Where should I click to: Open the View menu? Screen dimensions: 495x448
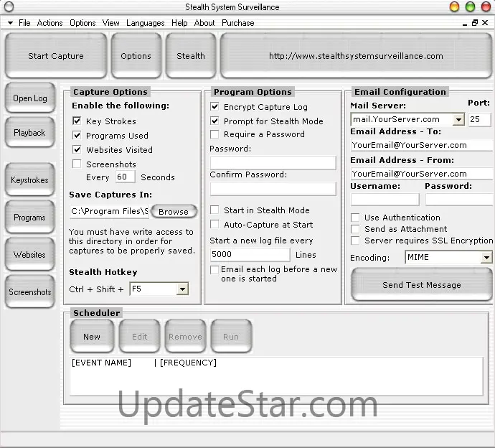click(110, 23)
